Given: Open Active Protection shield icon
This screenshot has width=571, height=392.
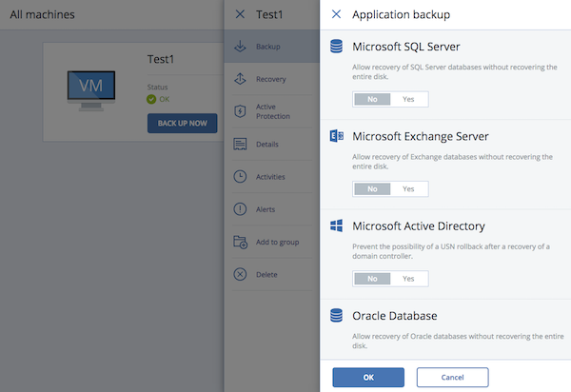Looking at the screenshot, I should (241, 111).
